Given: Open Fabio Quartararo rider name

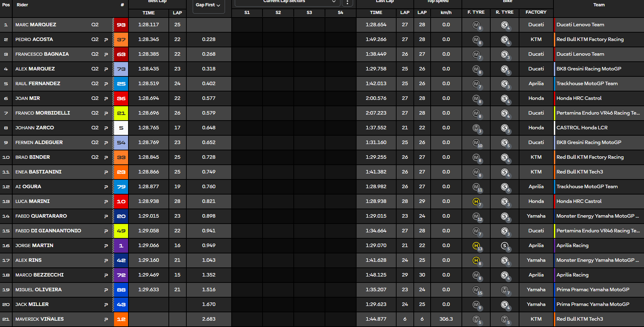Looking at the screenshot, I should click(x=41, y=216).
